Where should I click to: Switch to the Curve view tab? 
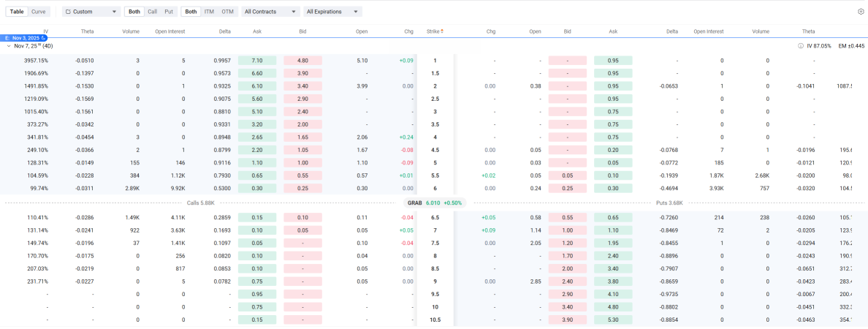point(38,12)
